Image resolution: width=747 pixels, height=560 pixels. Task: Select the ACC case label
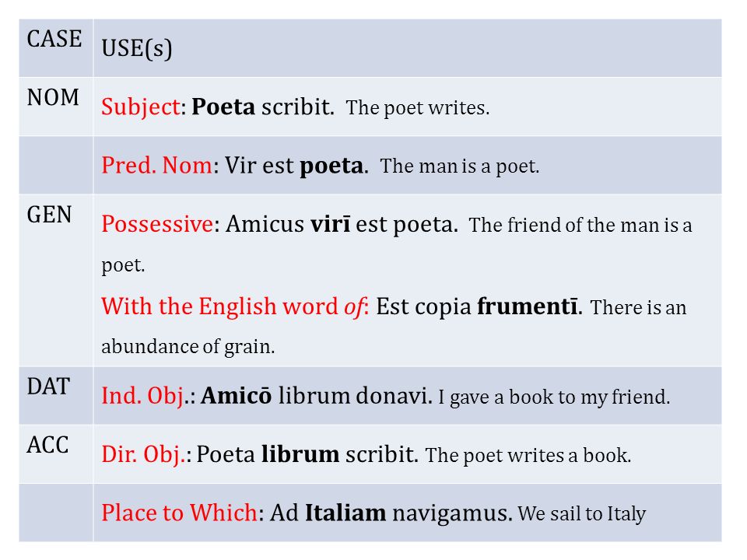pyautogui.click(x=47, y=445)
